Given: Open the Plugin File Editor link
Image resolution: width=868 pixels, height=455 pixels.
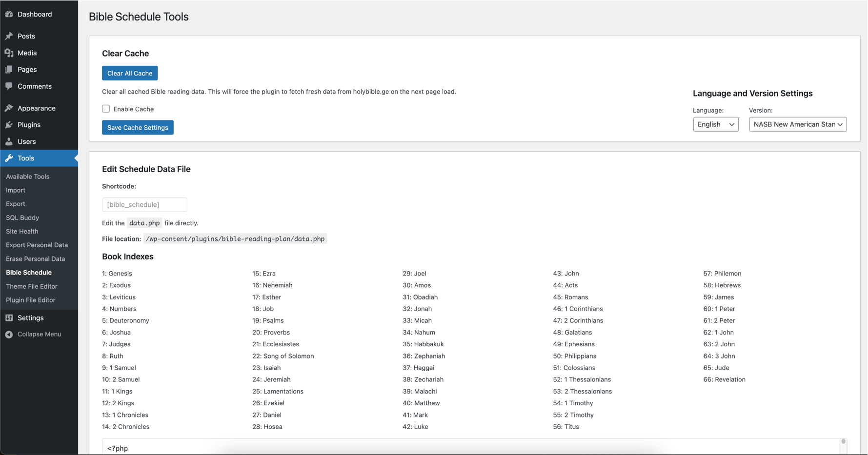Looking at the screenshot, I should [31, 300].
